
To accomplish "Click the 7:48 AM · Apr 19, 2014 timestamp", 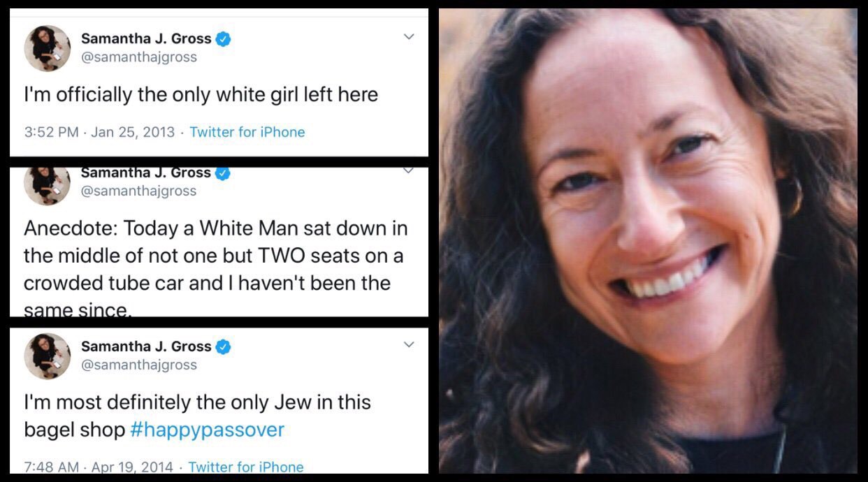I will point(99,467).
